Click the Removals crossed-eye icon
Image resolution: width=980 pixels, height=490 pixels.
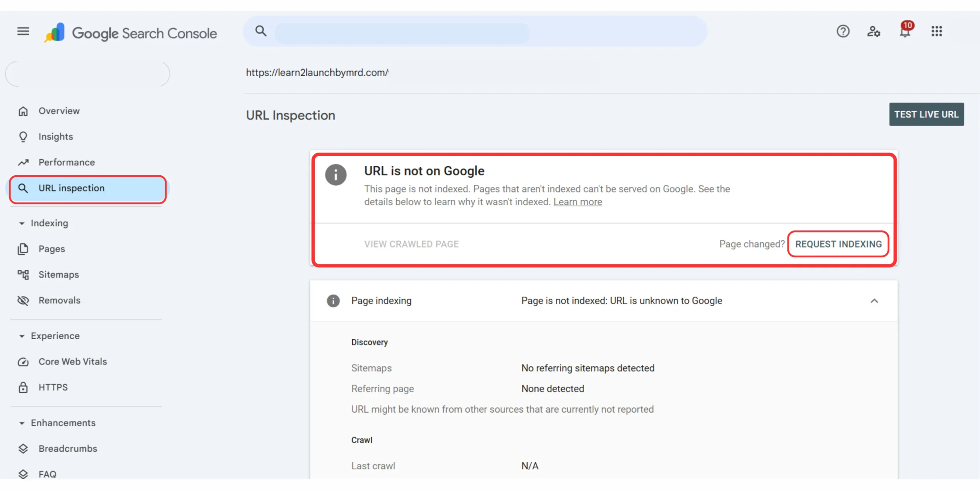23,301
